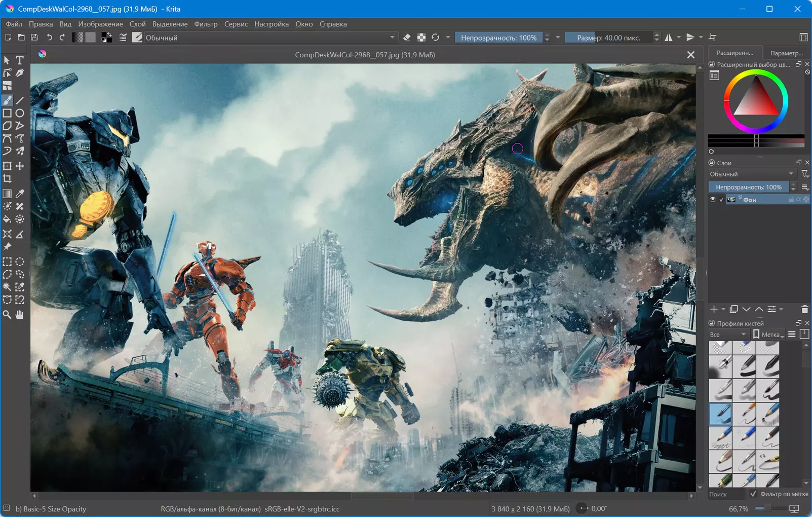Image resolution: width=812 pixels, height=517 pixels.
Task: Delete layer with the trash icon
Action: [804, 309]
